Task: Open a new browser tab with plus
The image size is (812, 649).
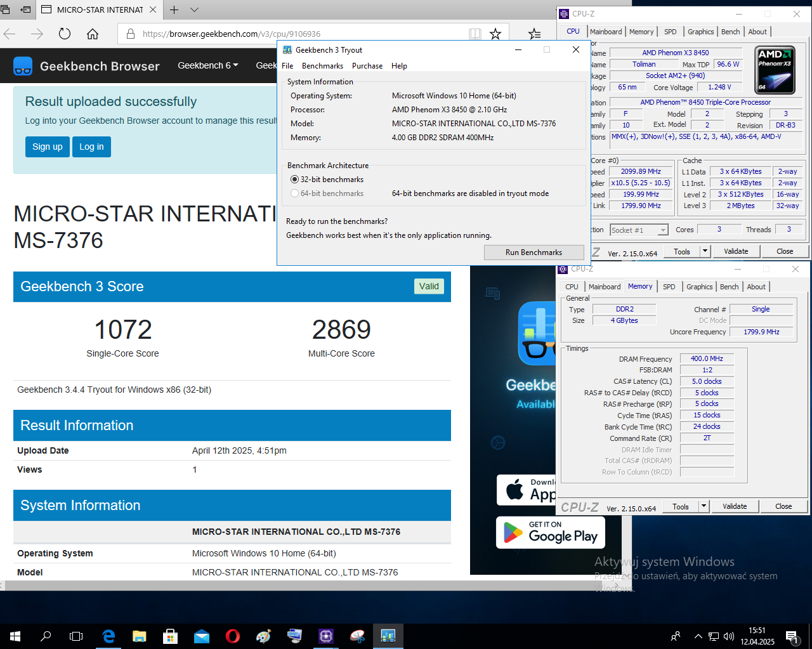Action: click(x=174, y=10)
